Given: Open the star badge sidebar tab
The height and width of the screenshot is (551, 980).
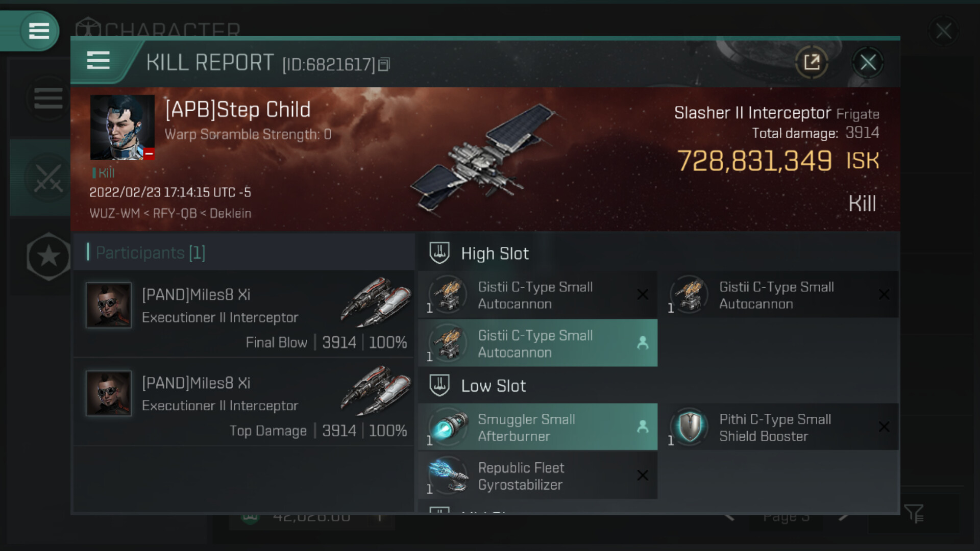Looking at the screenshot, I should pyautogui.click(x=48, y=256).
